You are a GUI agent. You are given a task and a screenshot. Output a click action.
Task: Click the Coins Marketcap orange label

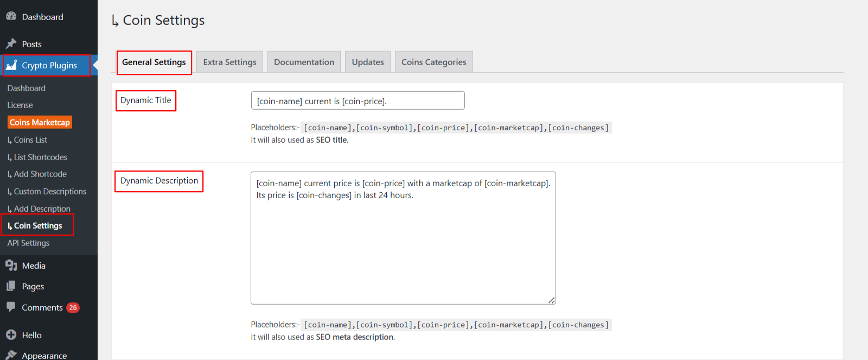pyautogui.click(x=40, y=123)
